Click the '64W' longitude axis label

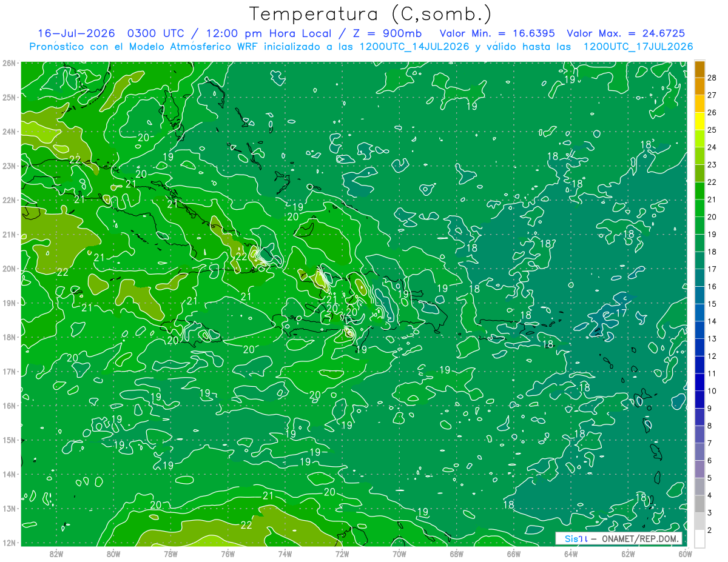click(571, 553)
